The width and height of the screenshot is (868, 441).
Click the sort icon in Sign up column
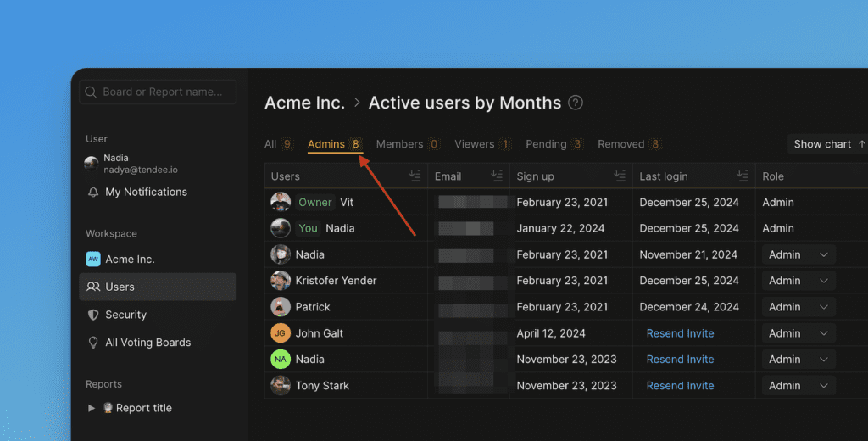coord(620,176)
